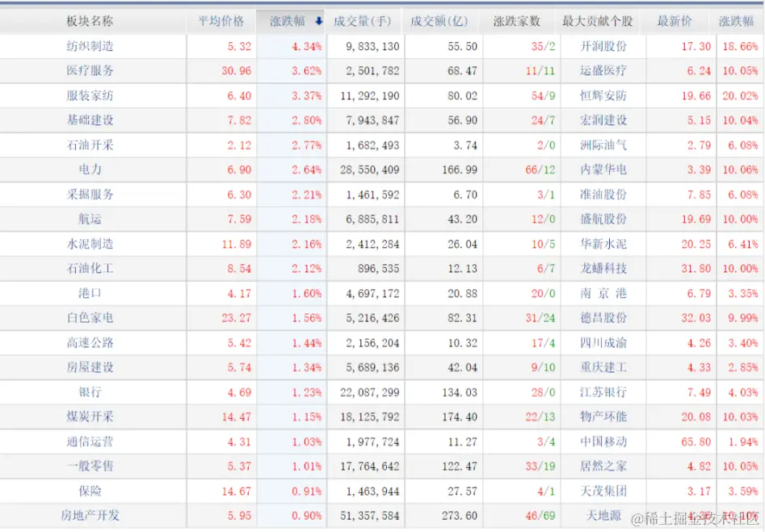Sort by the 成交量(手) column header

click(363, 21)
